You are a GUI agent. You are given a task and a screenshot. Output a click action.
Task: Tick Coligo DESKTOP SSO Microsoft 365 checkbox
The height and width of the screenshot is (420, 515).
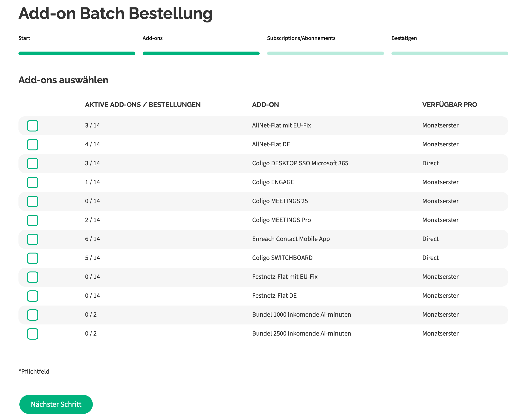[x=33, y=164]
